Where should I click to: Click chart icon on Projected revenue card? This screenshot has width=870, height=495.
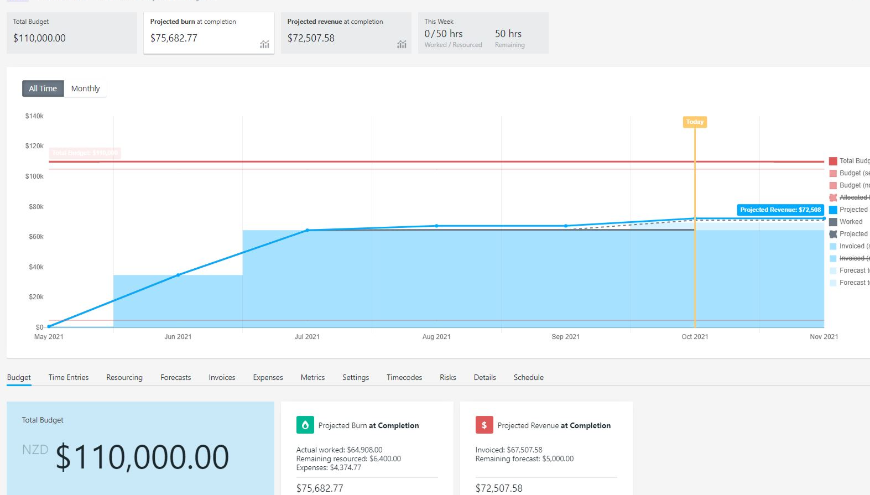[x=401, y=44]
